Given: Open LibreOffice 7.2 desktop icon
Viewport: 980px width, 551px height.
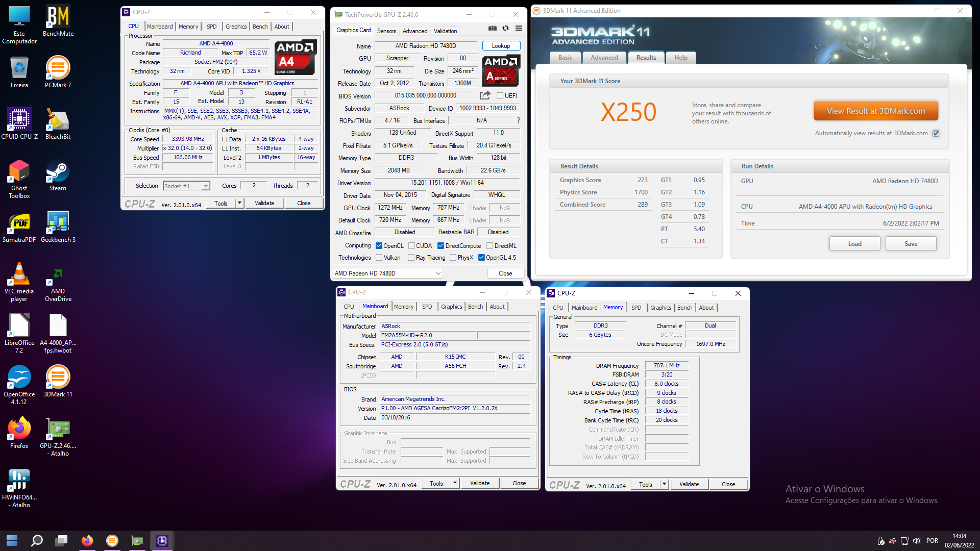Looking at the screenshot, I should tap(19, 333).
